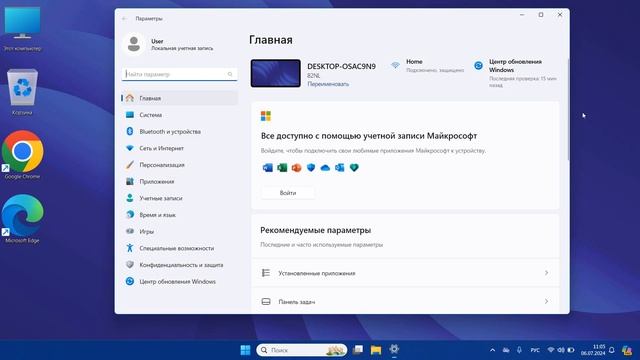
Task: Select Учетные записи in the sidebar
Action: point(180,198)
